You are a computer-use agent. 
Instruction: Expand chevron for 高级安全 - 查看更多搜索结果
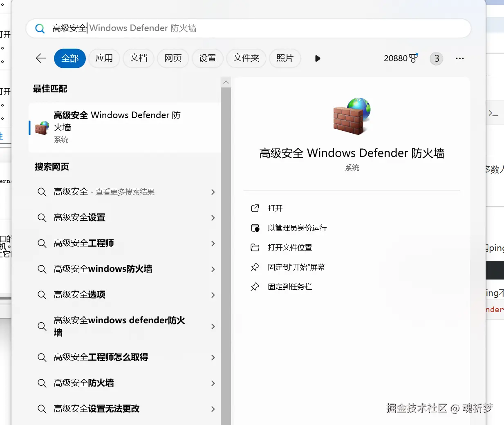213,192
